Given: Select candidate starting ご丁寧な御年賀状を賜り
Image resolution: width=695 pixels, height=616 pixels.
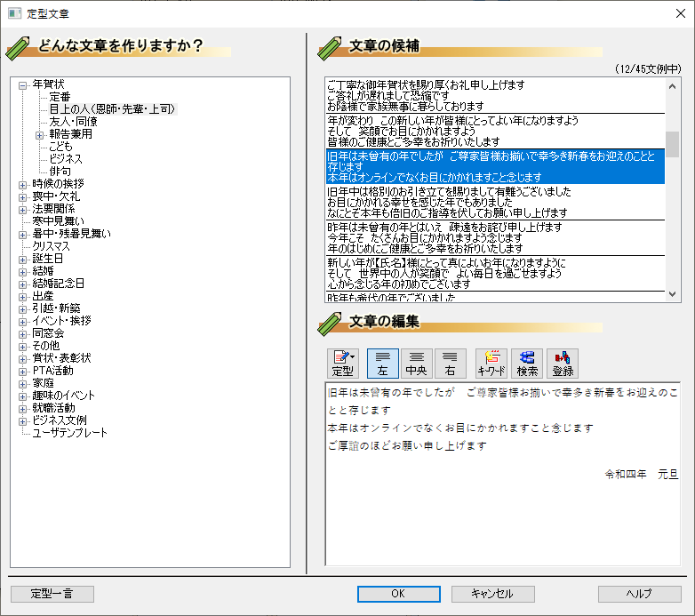Looking at the screenshot, I should pos(495,96).
